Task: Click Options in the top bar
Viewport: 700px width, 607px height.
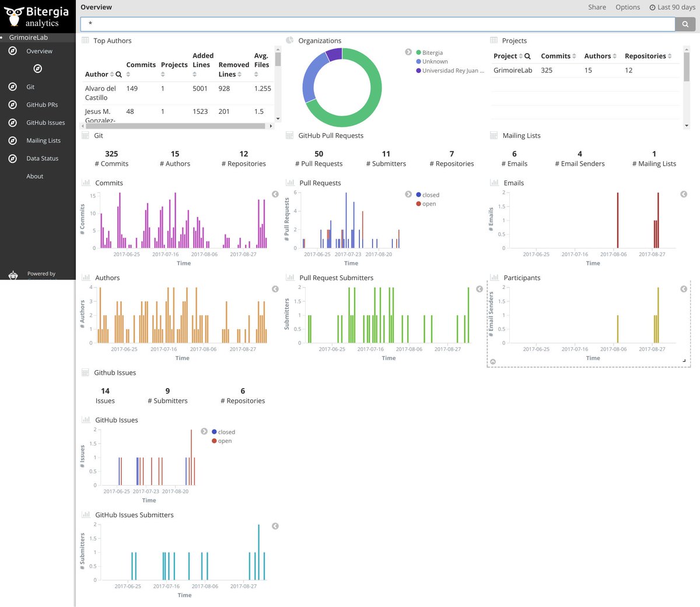Action: (x=628, y=8)
